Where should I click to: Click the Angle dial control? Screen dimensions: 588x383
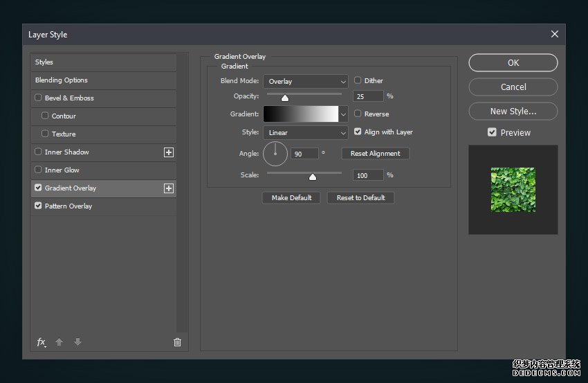coord(275,154)
